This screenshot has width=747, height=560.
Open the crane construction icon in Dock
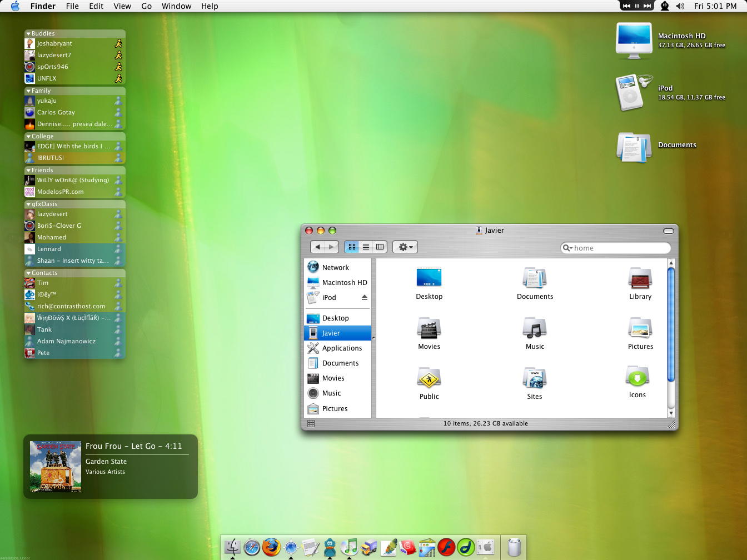pyautogui.click(x=427, y=547)
